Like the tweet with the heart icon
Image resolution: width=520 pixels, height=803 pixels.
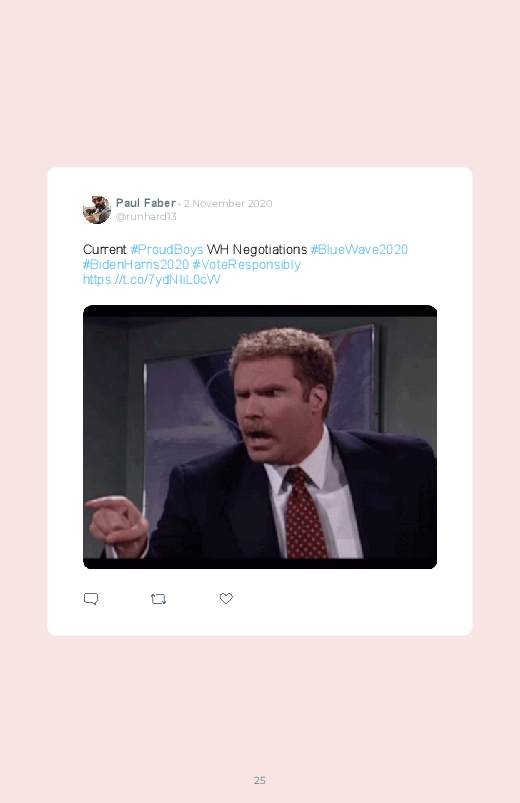tap(226, 598)
